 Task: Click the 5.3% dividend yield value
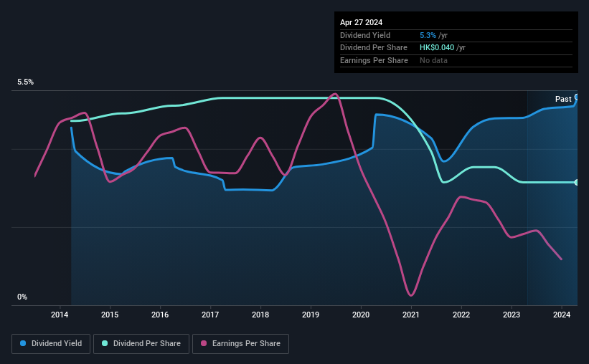(428, 35)
